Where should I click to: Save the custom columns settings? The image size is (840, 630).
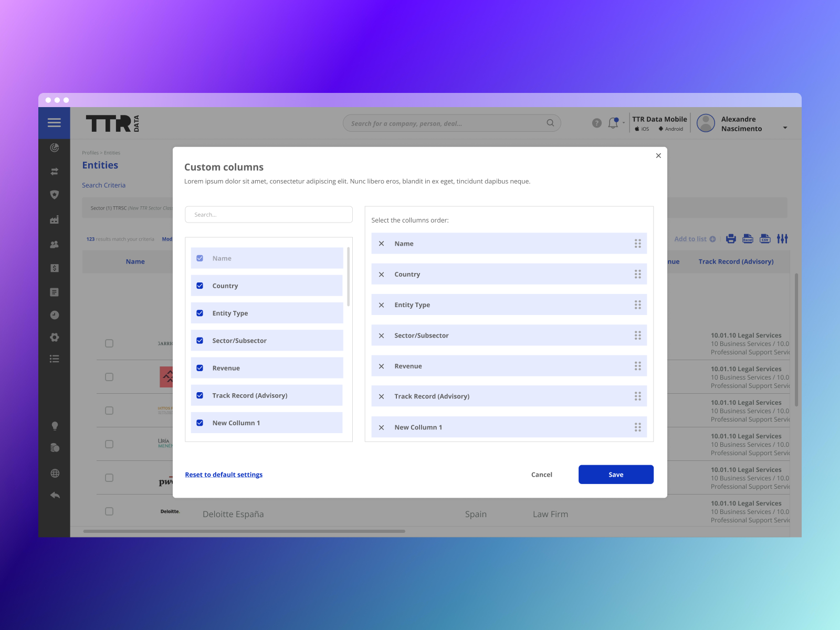pos(616,475)
